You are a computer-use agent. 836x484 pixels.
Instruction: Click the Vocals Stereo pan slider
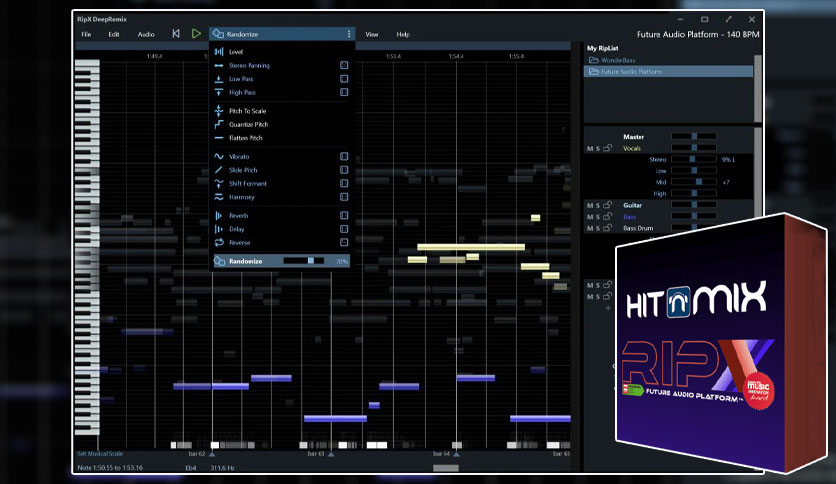(694, 159)
